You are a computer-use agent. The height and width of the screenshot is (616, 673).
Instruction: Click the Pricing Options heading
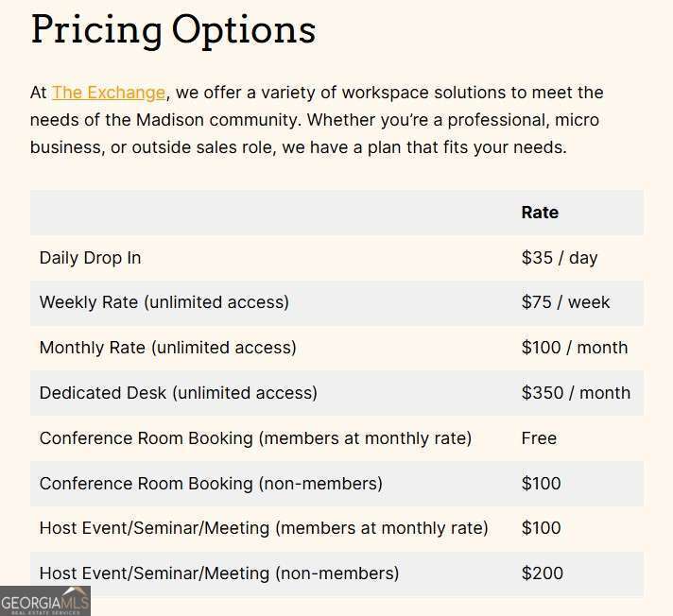point(173,29)
